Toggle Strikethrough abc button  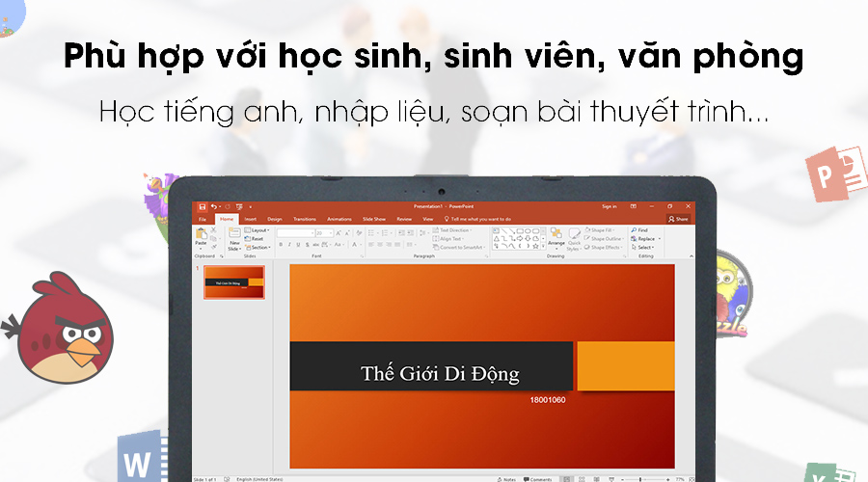(x=316, y=245)
